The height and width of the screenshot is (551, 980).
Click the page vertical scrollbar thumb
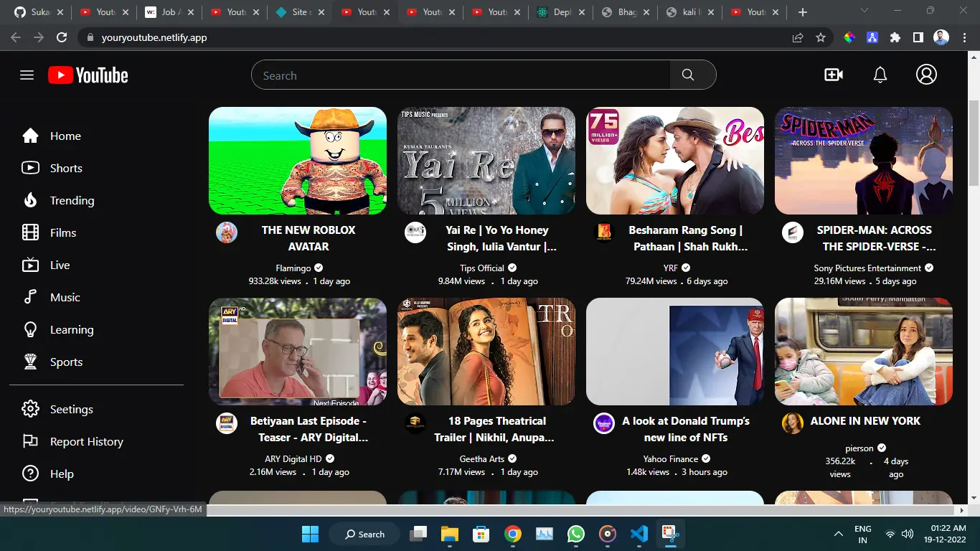click(x=974, y=143)
